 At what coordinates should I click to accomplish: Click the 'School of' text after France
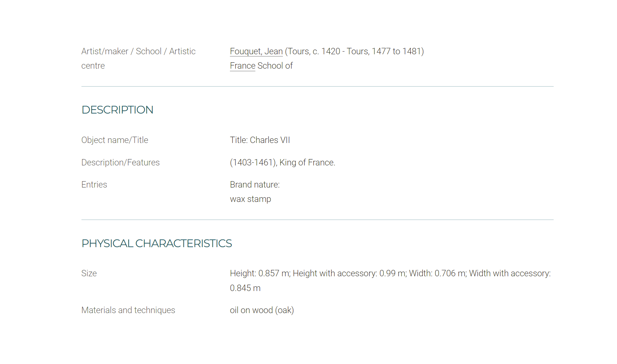pyautogui.click(x=275, y=66)
